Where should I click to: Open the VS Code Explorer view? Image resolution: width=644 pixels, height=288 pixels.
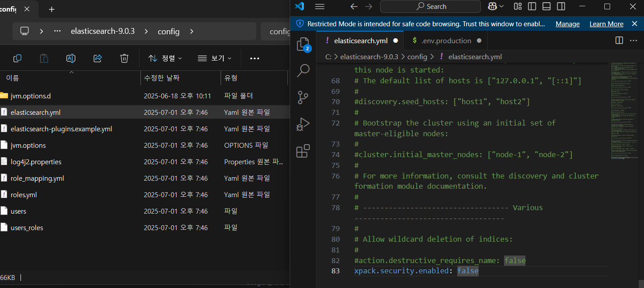coord(303,45)
